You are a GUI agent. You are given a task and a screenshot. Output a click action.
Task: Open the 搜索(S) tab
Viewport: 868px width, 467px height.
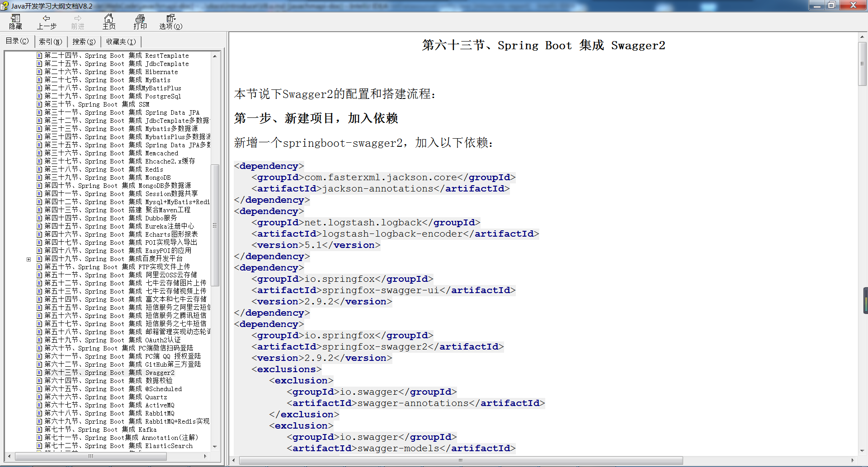[x=84, y=42]
